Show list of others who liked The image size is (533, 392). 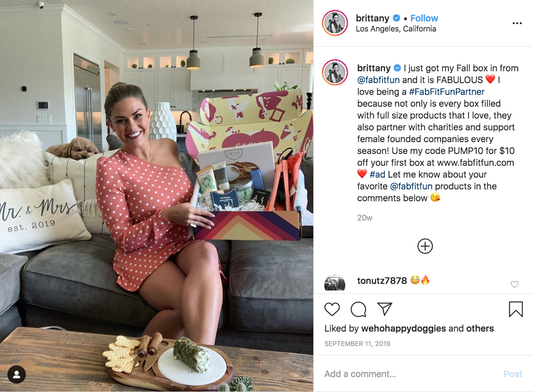pos(480,329)
